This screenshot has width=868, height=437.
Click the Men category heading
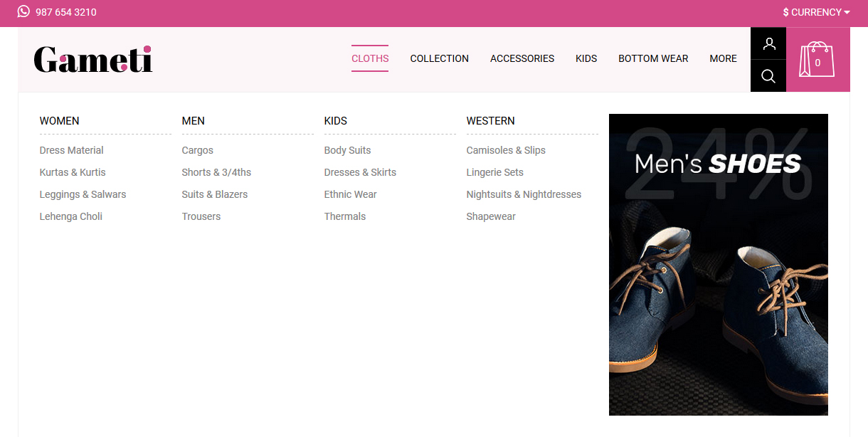click(194, 121)
